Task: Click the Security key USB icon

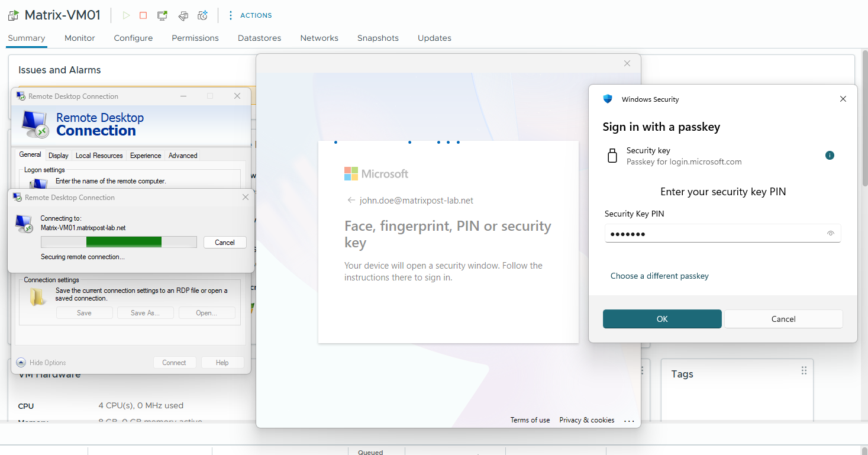Action: tap(612, 156)
